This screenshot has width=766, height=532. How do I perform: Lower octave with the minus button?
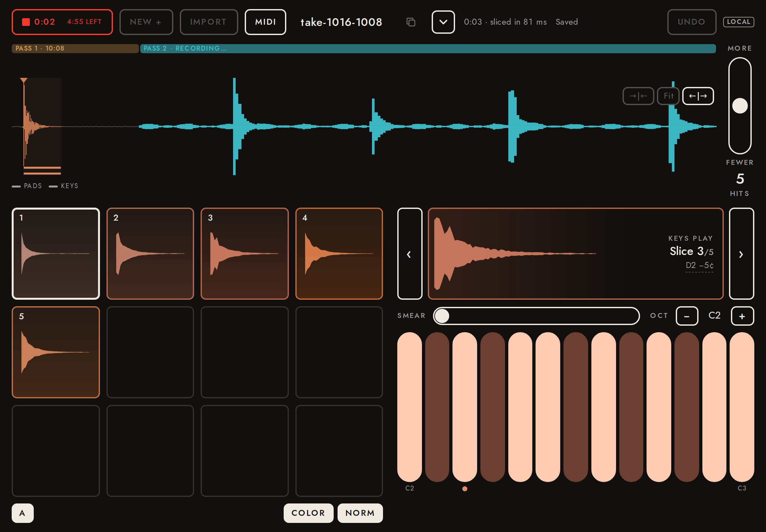click(x=687, y=316)
